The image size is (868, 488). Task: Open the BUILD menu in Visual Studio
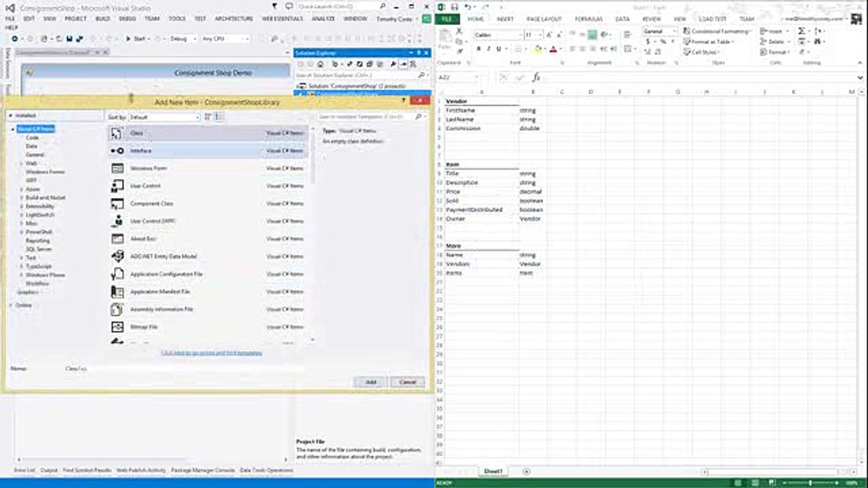103,19
